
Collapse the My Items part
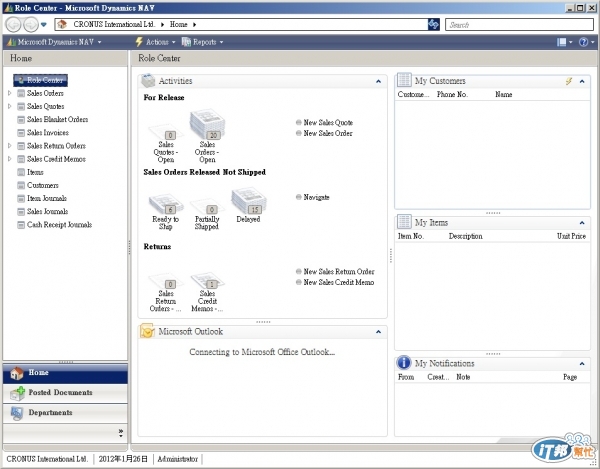(x=582, y=223)
